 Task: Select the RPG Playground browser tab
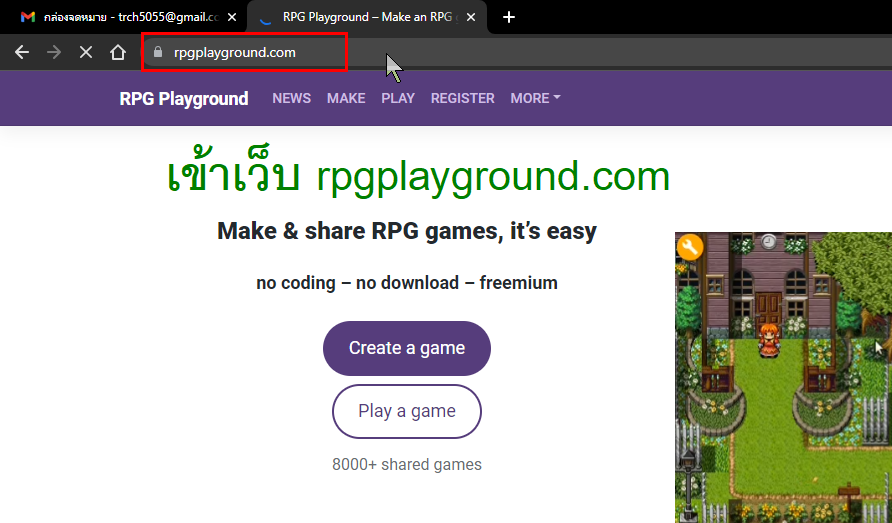(x=367, y=17)
